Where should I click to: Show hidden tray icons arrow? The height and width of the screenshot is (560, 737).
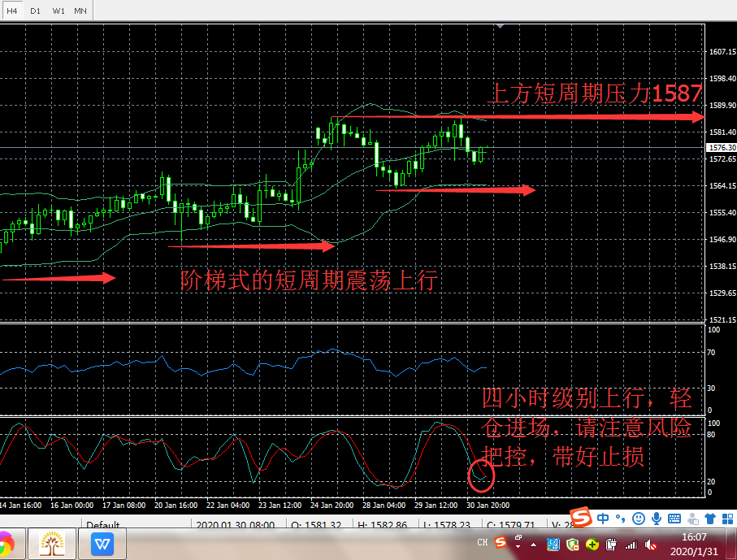coord(534,545)
